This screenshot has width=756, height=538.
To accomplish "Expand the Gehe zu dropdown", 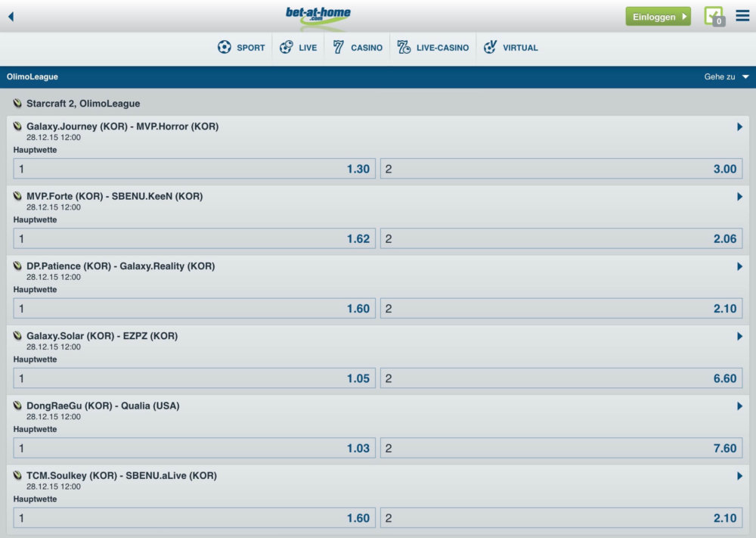I will click(x=726, y=76).
